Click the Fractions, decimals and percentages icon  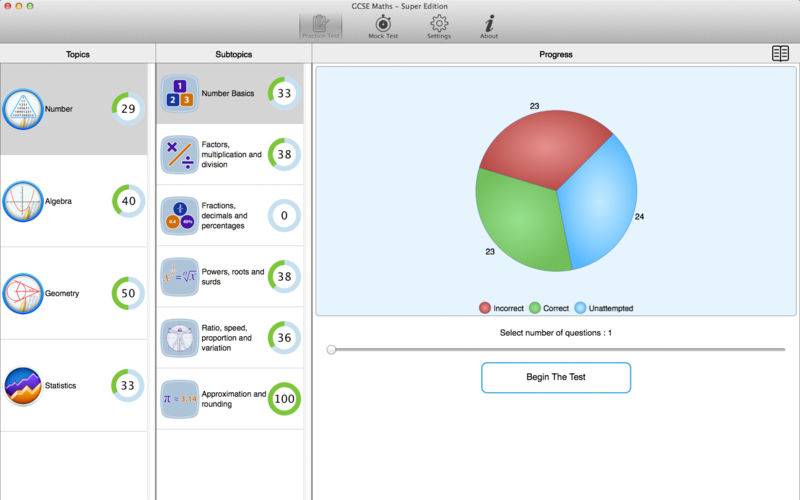(x=180, y=216)
